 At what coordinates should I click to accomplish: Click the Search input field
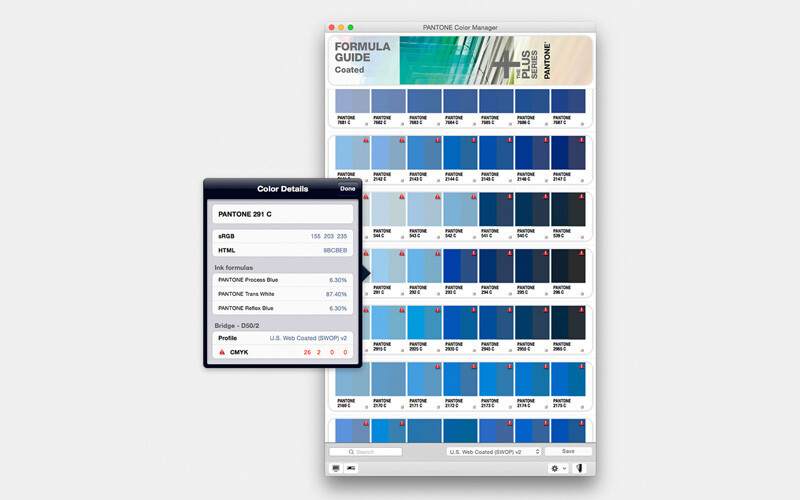tap(365, 452)
